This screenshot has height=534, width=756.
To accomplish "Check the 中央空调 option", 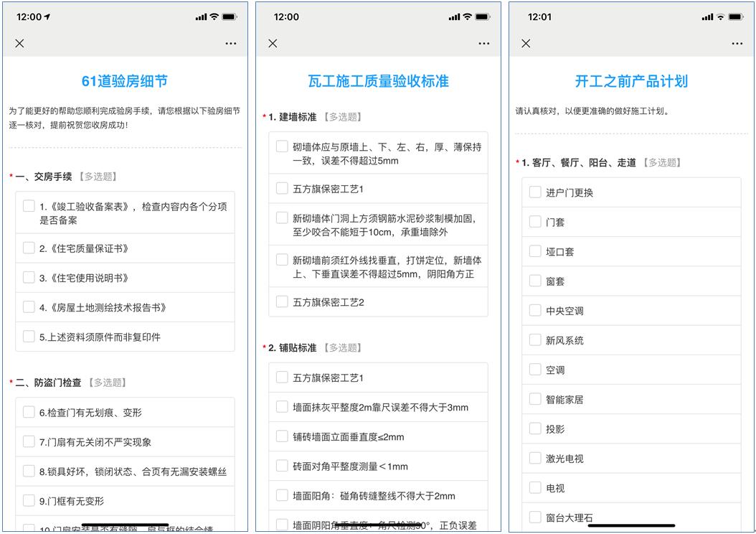I will click(x=534, y=309).
